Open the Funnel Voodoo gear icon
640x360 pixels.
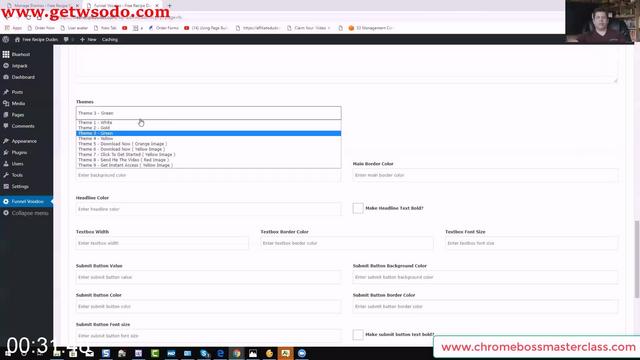pyautogui.click(x=6, y=202)
